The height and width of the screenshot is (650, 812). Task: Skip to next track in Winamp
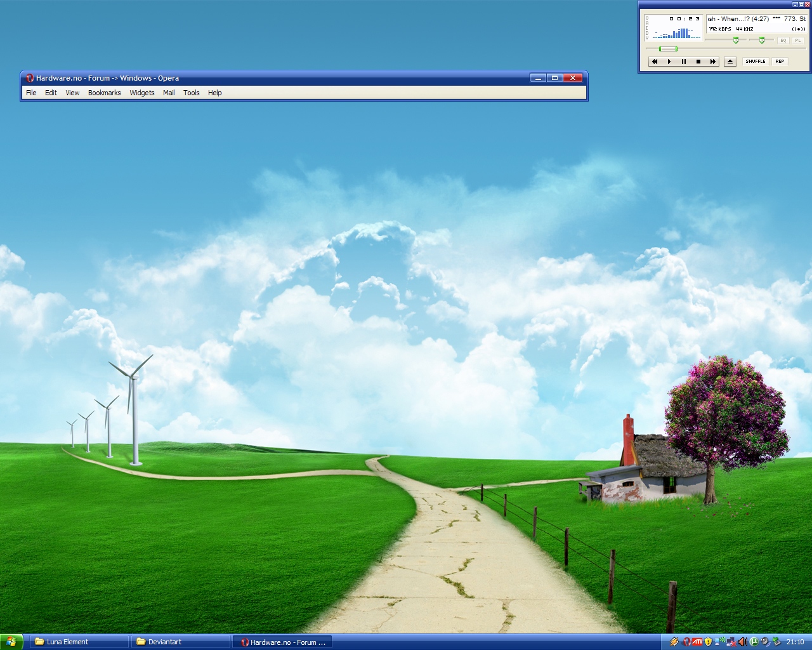pos(713,62)
